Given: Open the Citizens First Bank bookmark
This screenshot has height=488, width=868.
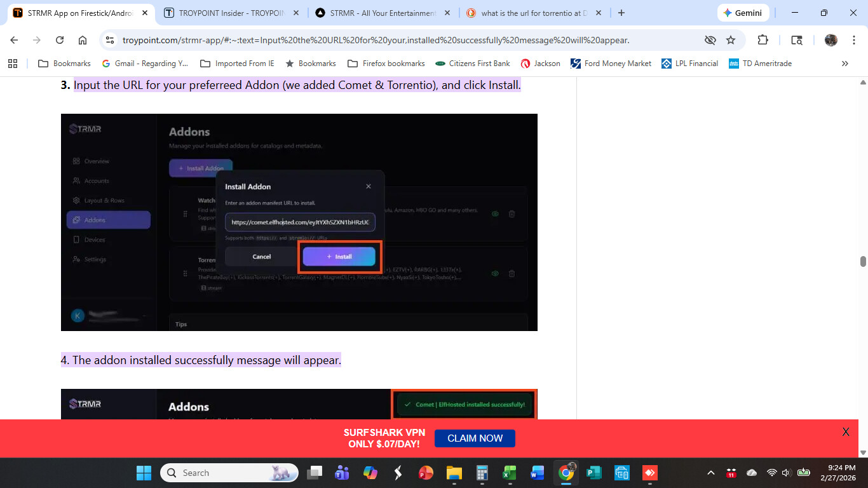Looking at the screenshot, I should [x=473, y=64].
